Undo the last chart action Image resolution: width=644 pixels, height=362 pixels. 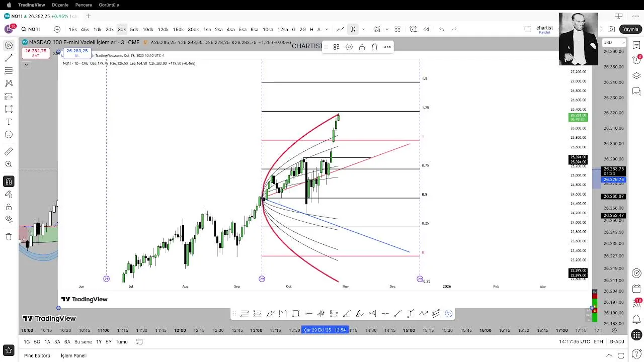[x=442, y=29]
